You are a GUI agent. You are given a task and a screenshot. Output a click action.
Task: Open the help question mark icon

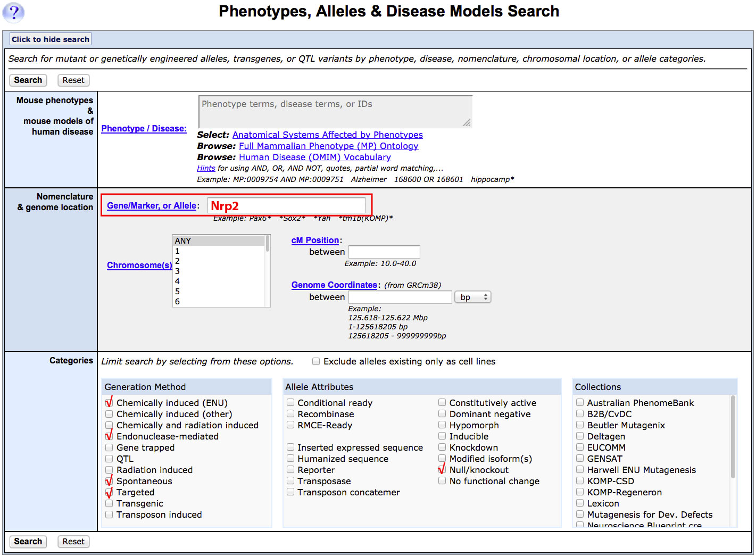click(x=13, y=12)
